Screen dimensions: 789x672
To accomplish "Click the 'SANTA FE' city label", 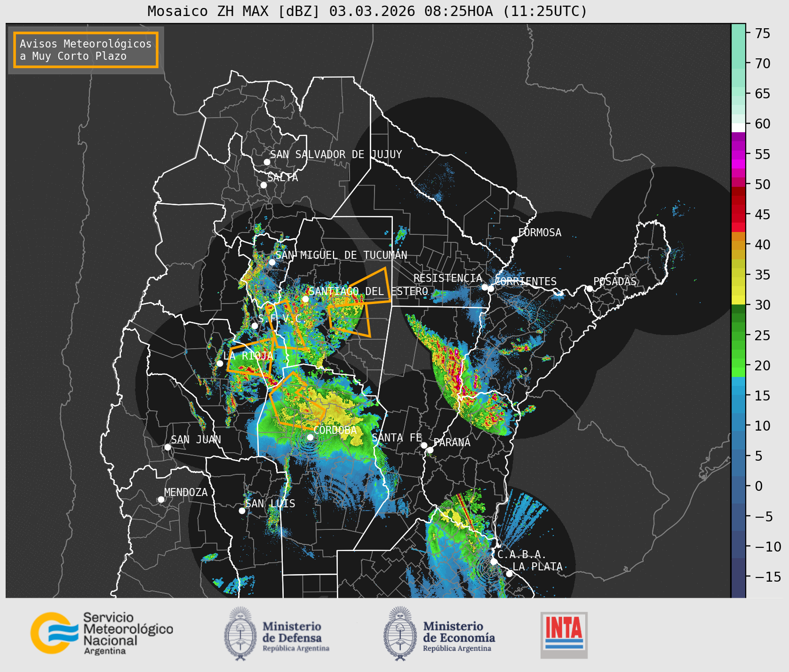I will click(x=397, y=438).
